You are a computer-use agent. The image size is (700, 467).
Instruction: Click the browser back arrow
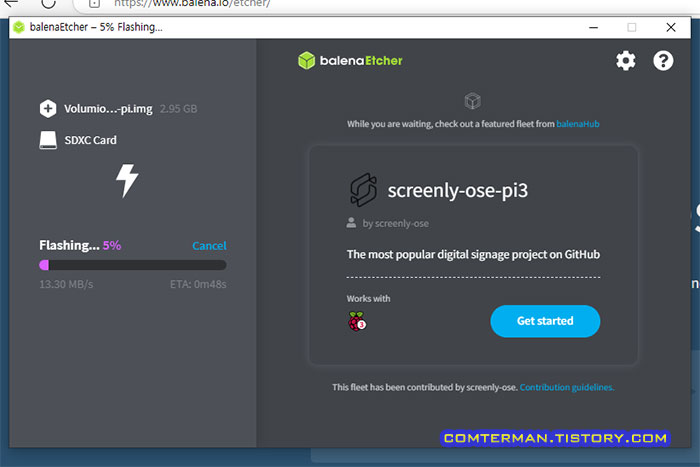(11, 3)
